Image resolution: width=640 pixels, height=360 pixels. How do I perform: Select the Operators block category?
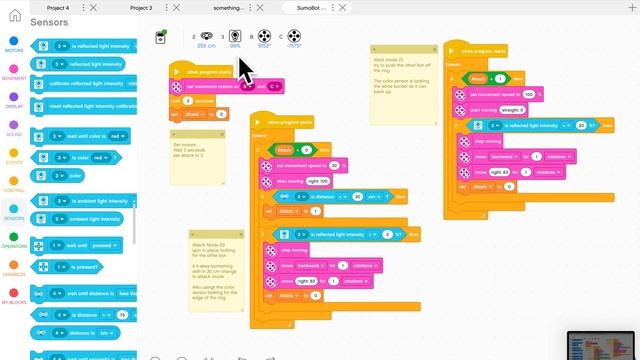coord(14,240)
